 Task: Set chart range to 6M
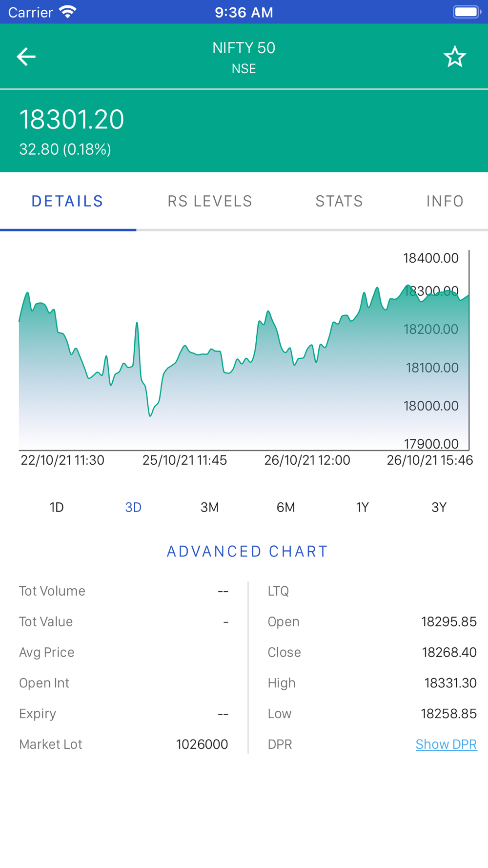[285, 507]
